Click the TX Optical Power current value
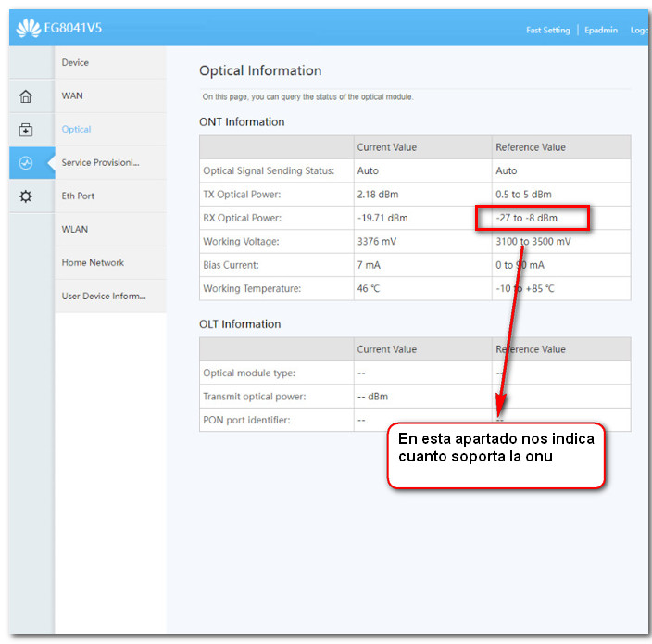The image size is (652, 644). 376,195
